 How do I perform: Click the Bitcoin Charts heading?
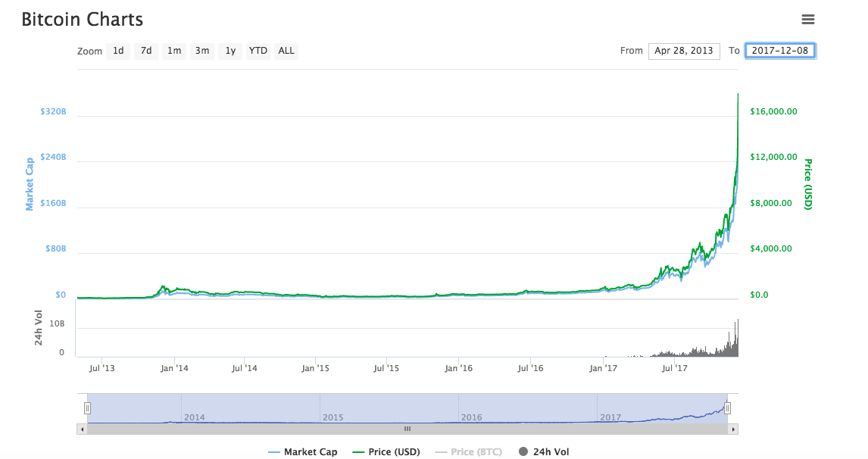82,20
